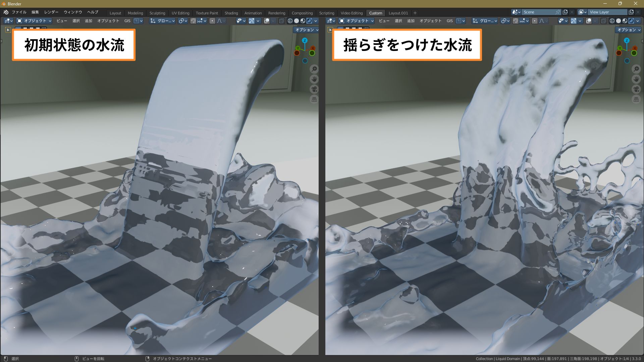Toggle proportional editing in right viewport header
This screenshot has height=362, width=644.
point(535,21)
